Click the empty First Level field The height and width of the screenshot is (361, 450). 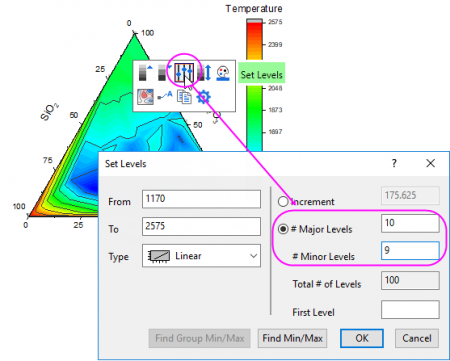pos(410,309)
